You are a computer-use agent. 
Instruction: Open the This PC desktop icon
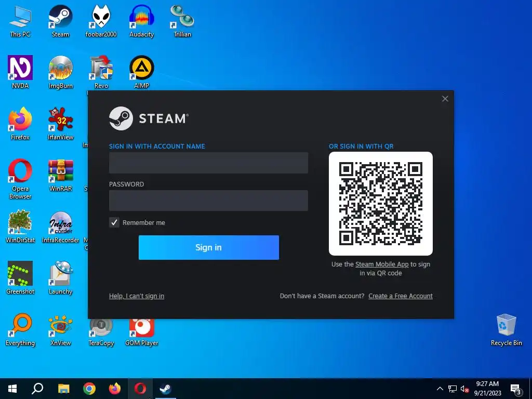[x=20, y=21]
